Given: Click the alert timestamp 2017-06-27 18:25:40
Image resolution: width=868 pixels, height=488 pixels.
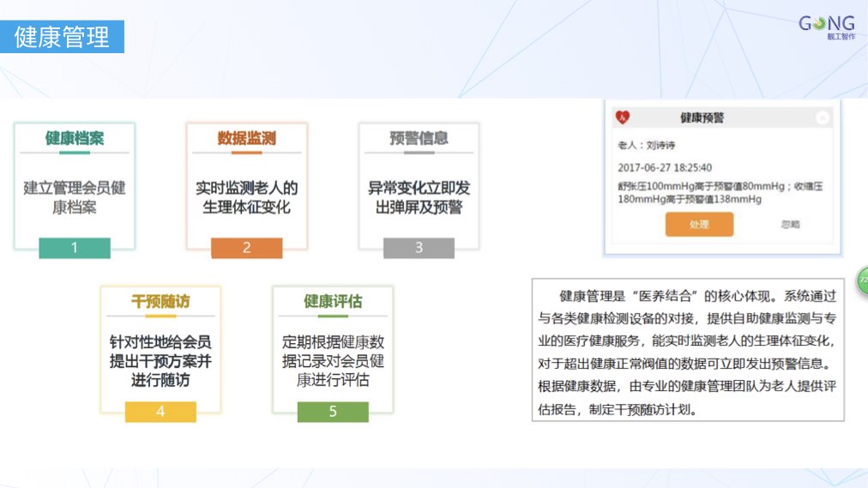Looking at the screenshot, I should (665, 168).
